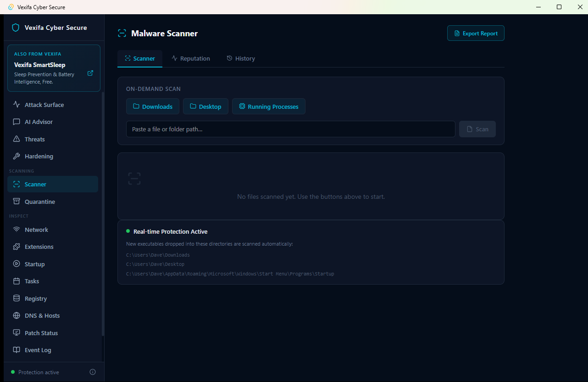Click the ON-DEMAND SCAN heading
The image size is (588, 382).
click(x=153, y=89)
